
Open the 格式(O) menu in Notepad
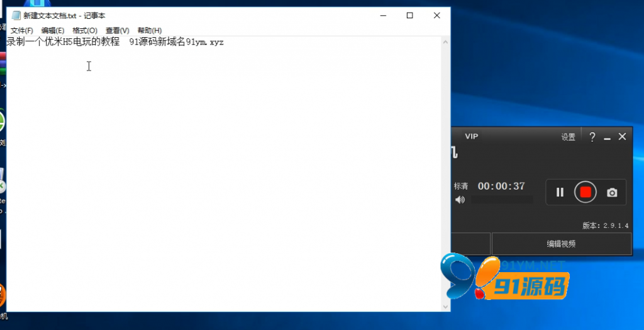(x=85, y=30)
